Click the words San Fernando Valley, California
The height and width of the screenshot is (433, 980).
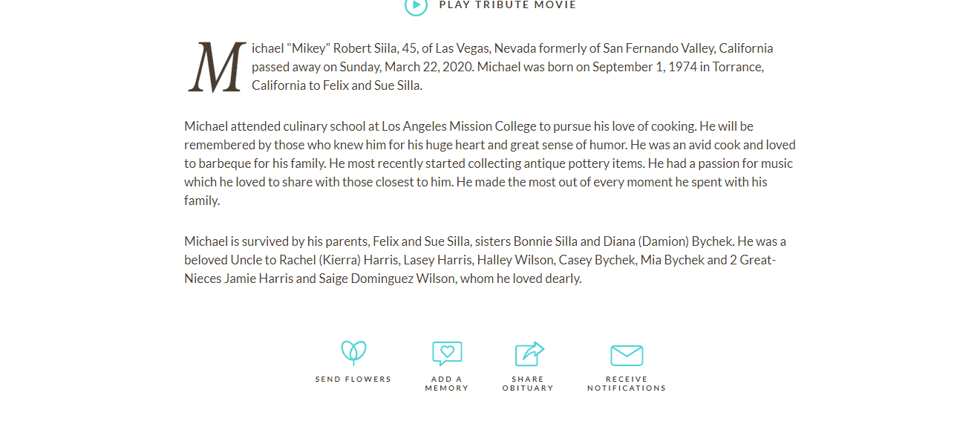pyautogui.click(x=687, y=48)
